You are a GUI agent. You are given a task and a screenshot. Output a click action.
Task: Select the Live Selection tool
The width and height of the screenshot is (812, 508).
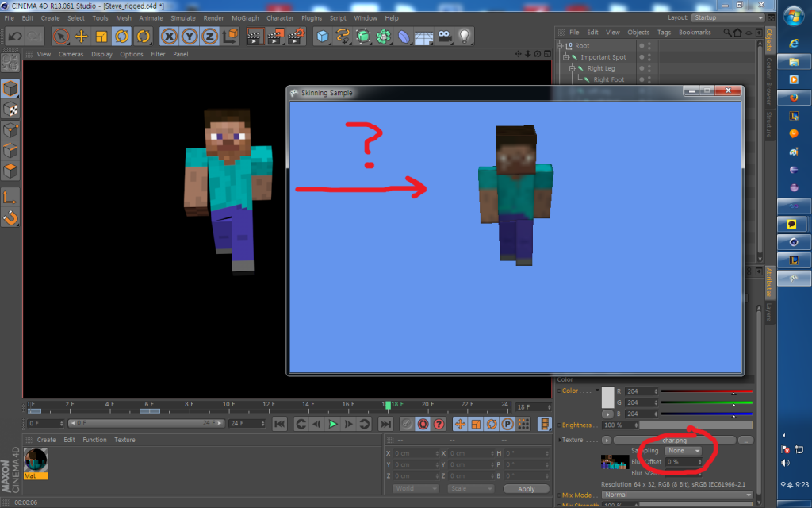[x=60, y=37]
